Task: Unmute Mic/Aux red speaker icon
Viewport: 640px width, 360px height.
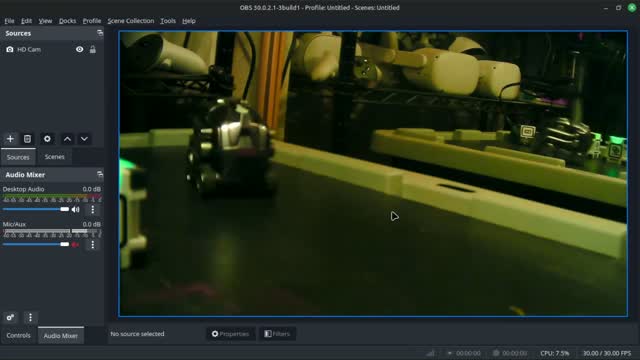Action: click(76, 244)
